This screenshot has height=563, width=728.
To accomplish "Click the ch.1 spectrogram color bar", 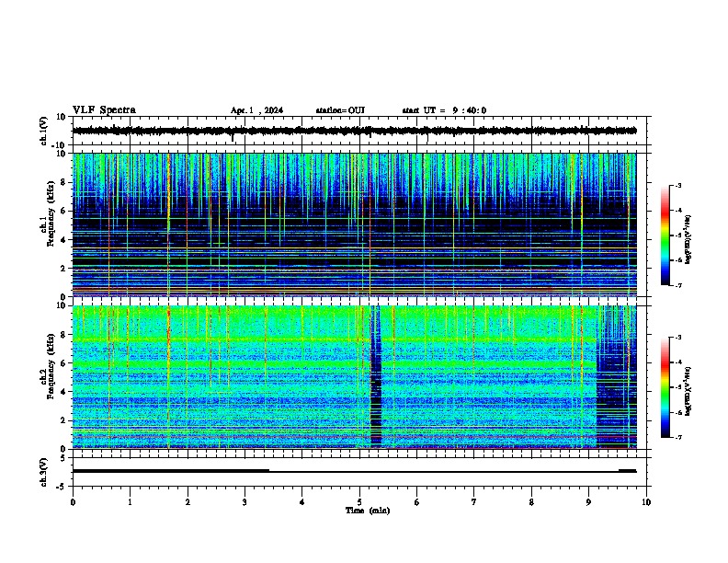I will click(665, 236).
